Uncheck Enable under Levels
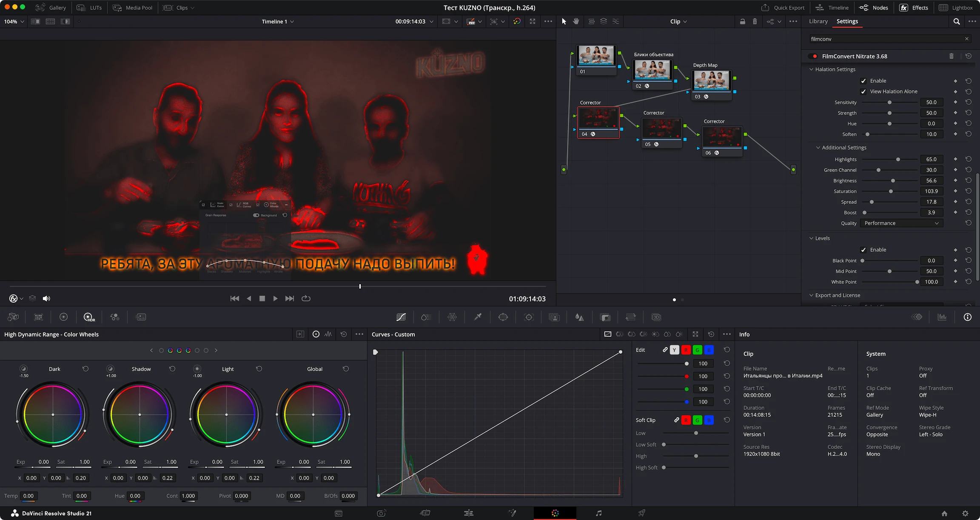 coord(863,250)
